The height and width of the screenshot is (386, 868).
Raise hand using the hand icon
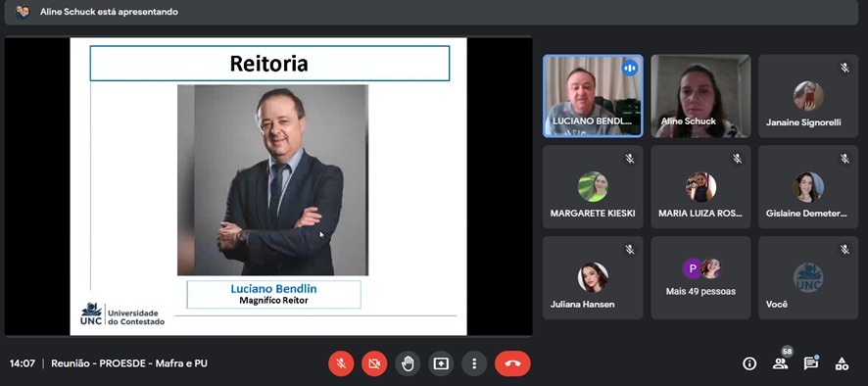(408, 363)
